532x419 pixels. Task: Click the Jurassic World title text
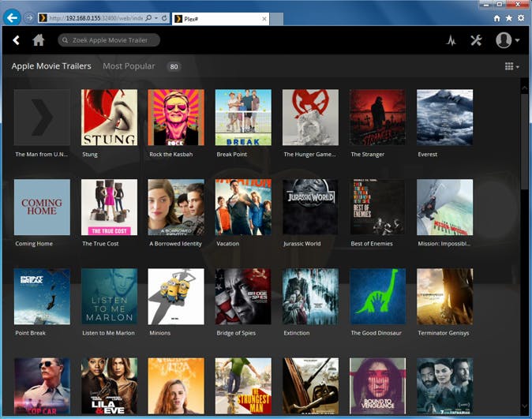coord(302,244)
